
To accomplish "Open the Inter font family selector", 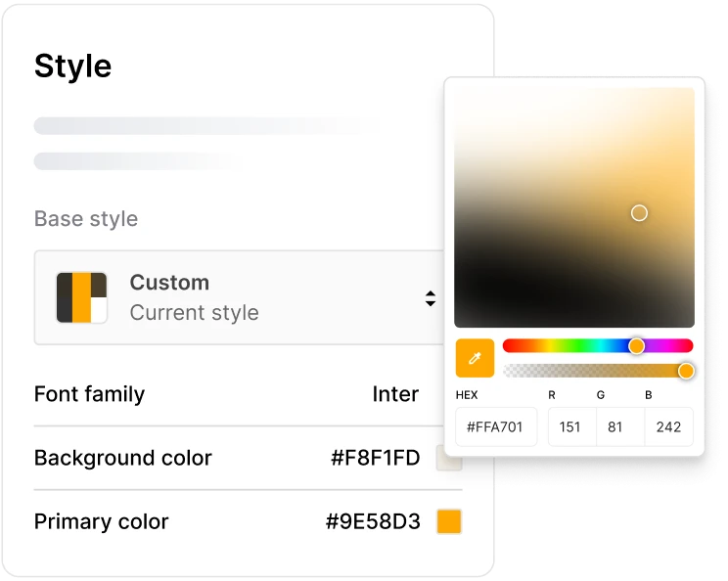I will click(395, 394).
